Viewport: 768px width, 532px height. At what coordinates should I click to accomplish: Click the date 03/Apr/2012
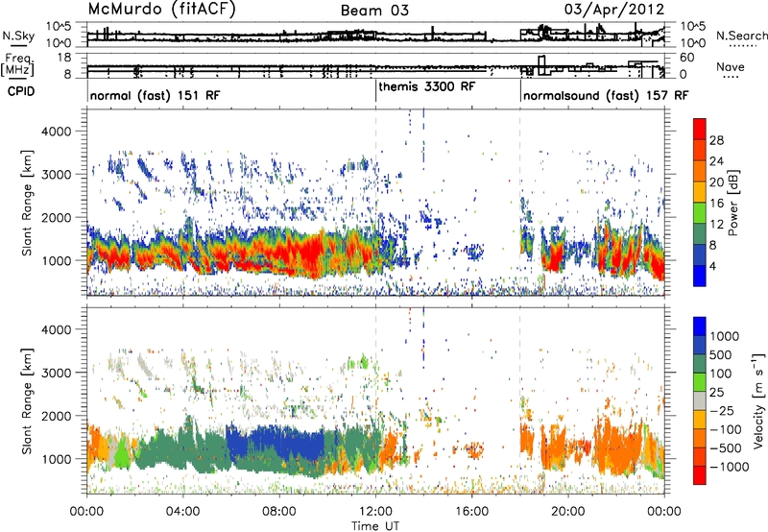pyautogui.click(x=614, y=10)
